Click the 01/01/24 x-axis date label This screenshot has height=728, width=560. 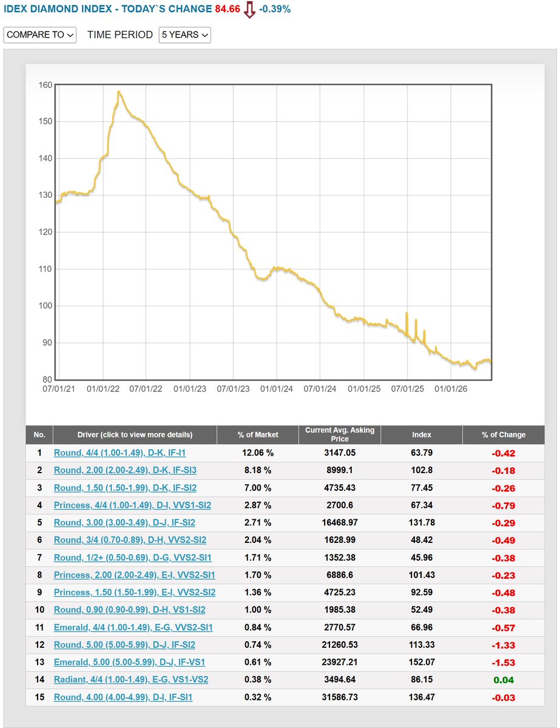click(x=277, y=388)
